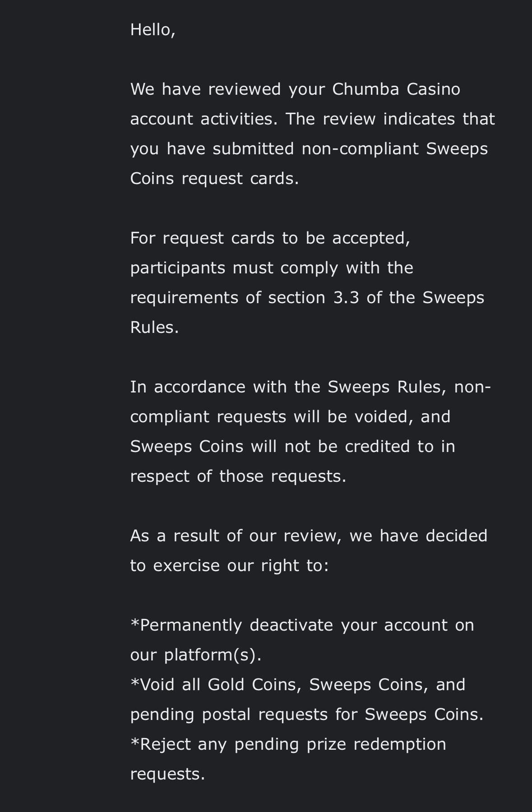Click the "section 3.3" reference text
This screenshot has height=812, width=532.
(x=314, y=298)
